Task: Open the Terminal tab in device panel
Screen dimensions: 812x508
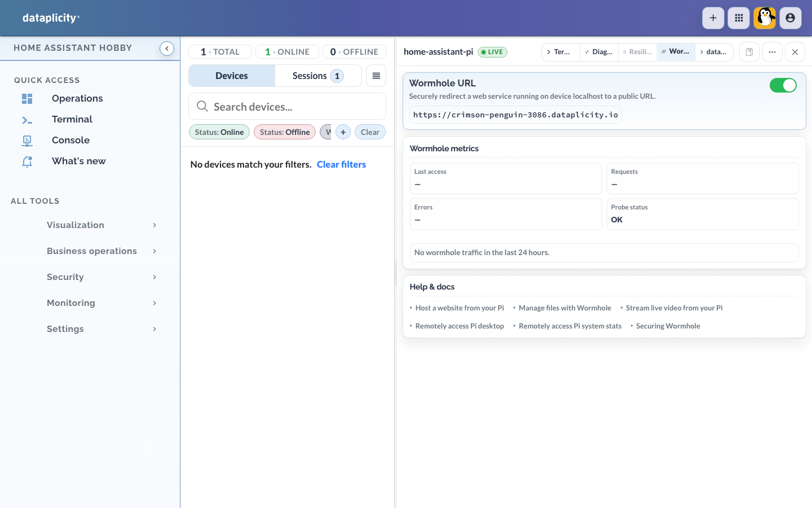Action: pyautogui.click(x=561, y=52)
